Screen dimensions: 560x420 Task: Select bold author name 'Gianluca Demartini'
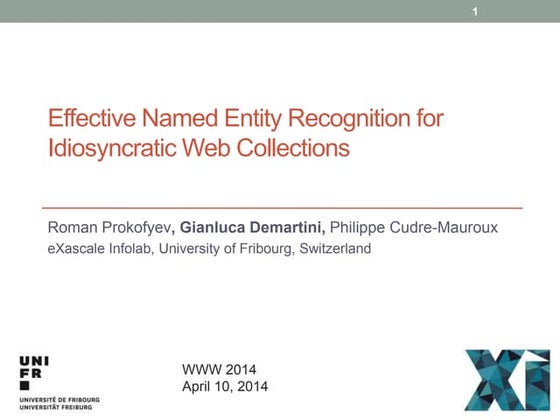[252, 228]
